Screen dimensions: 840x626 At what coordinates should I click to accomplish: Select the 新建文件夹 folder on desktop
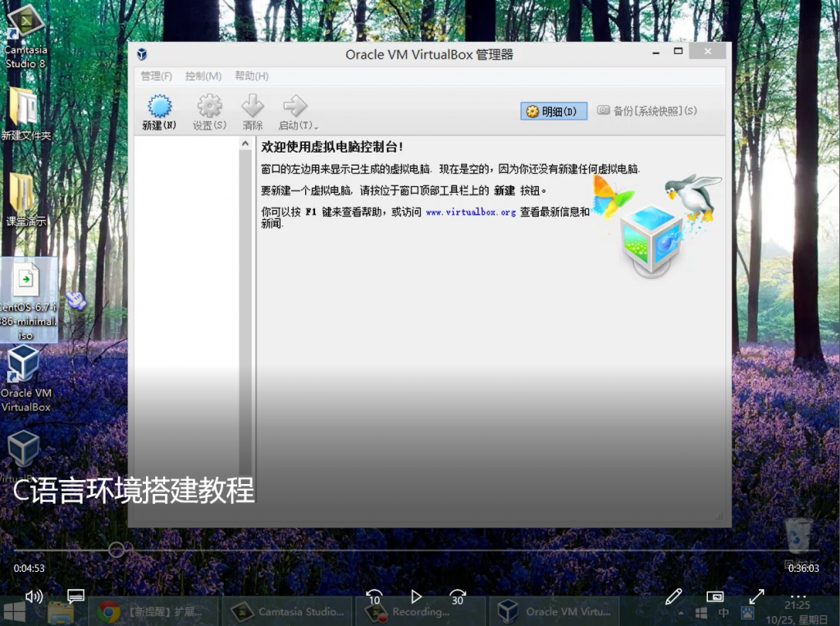(x=25, y=113)
